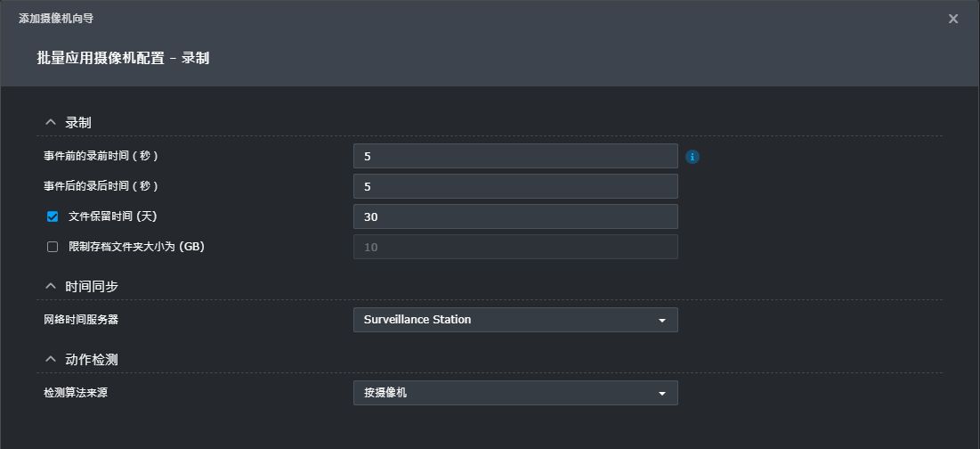The width and height of the screenshot is (980, 449).
Task: Click the retention days field showing 30
Action: point(515,217)
